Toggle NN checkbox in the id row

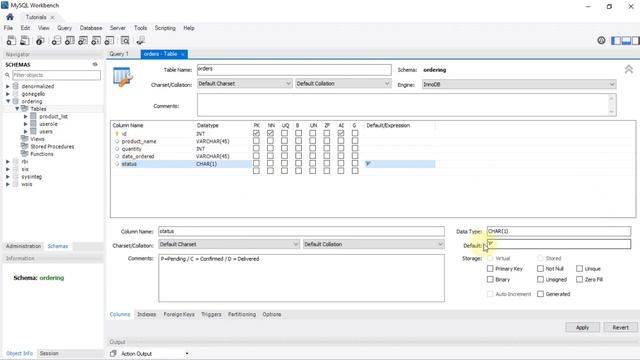270,133
